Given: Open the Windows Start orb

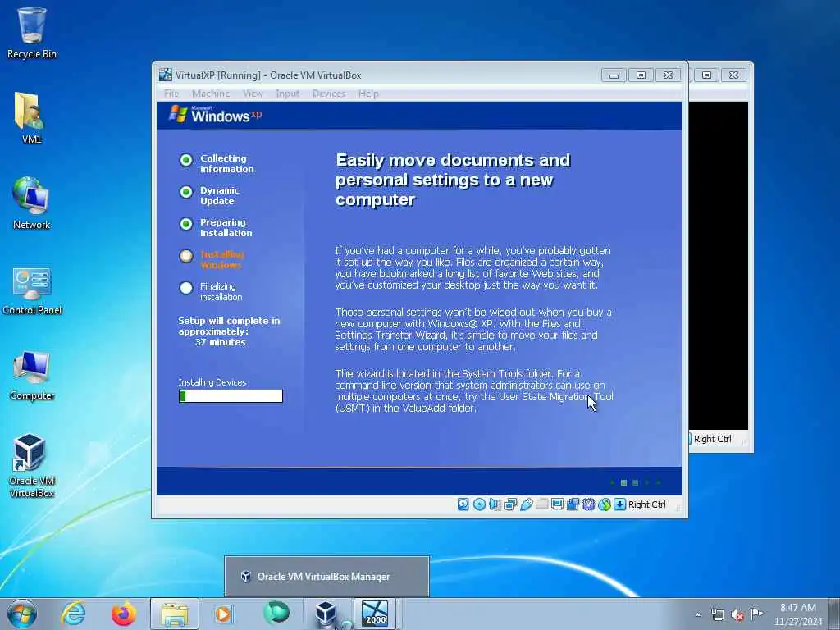Looking at the screenshot, I should [22, 614].
